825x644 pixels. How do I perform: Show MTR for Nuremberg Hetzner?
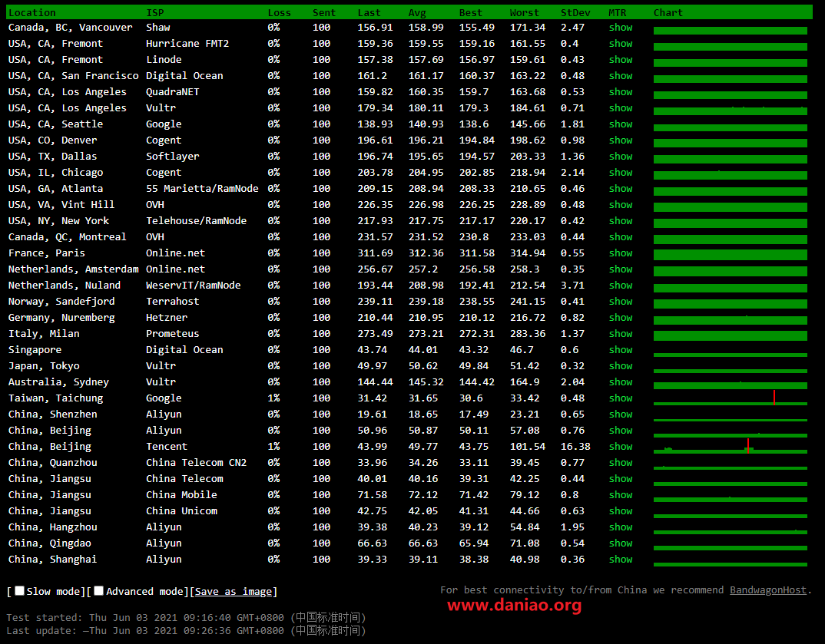621,318
